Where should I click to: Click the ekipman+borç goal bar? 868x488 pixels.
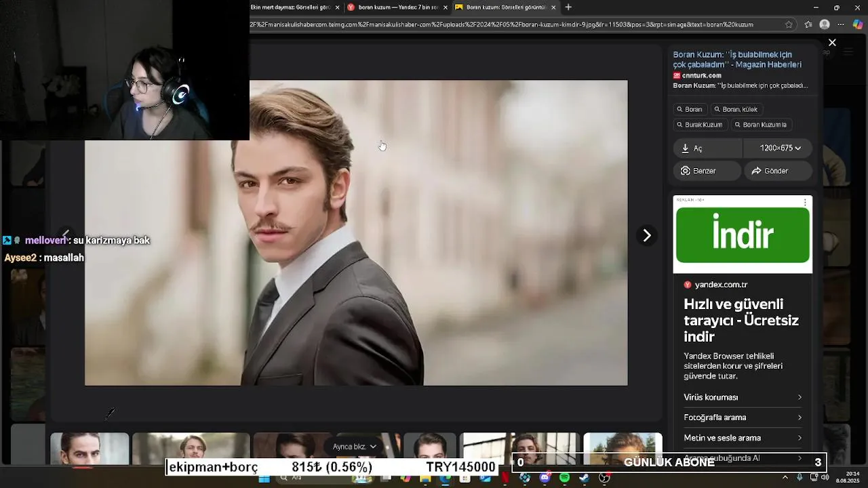click(332, 467)
